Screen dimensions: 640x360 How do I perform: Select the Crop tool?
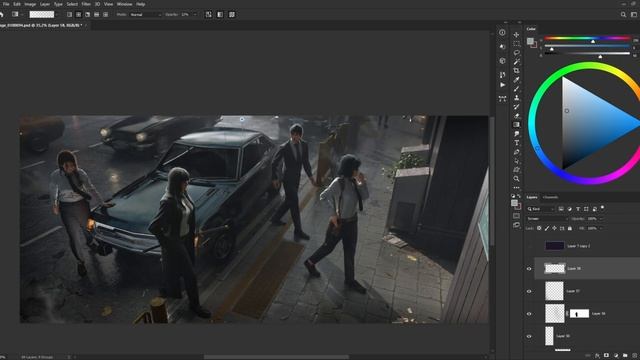click(x=516, y=71)
